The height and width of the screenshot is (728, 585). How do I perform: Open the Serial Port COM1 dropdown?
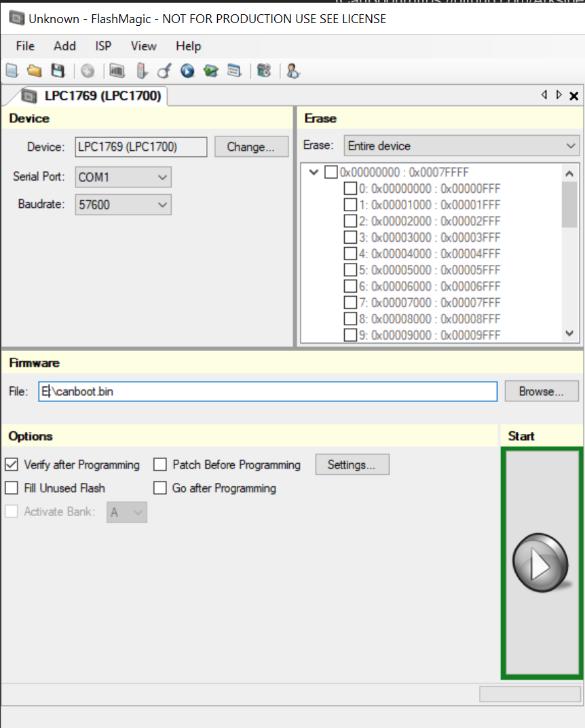pyautogui.click(x=123, y=177)
